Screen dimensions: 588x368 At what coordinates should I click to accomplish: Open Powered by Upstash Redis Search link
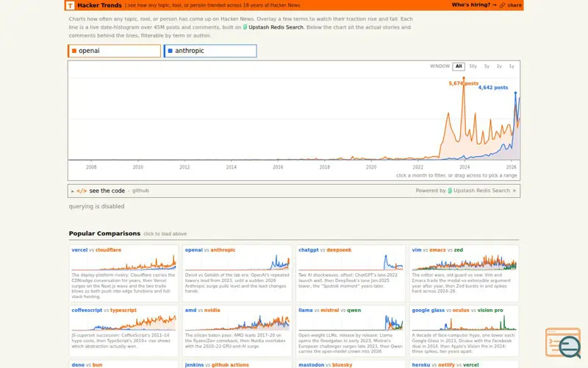(x=466, y=191)
